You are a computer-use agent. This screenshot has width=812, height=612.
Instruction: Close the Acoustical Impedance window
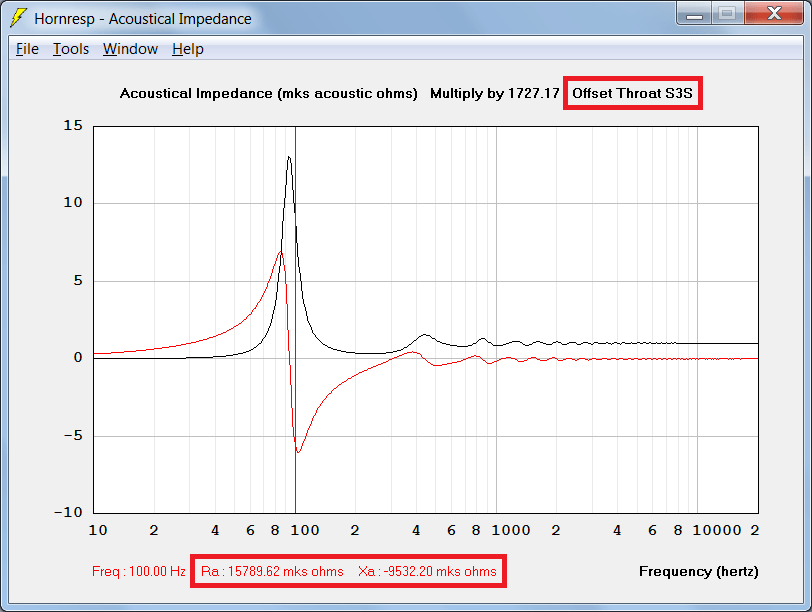[x=774, y=13]
